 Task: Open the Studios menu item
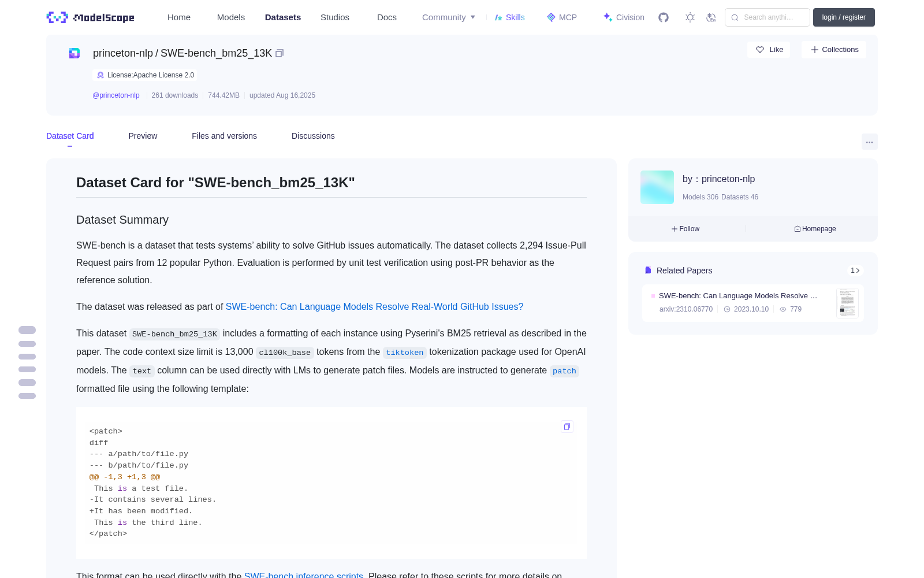pyautogui.click(x=335, y=17)
